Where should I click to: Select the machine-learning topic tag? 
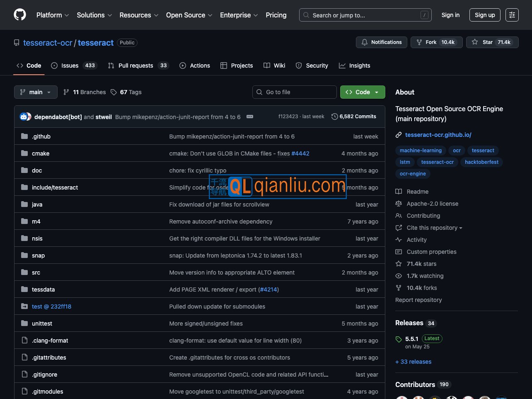421,151
